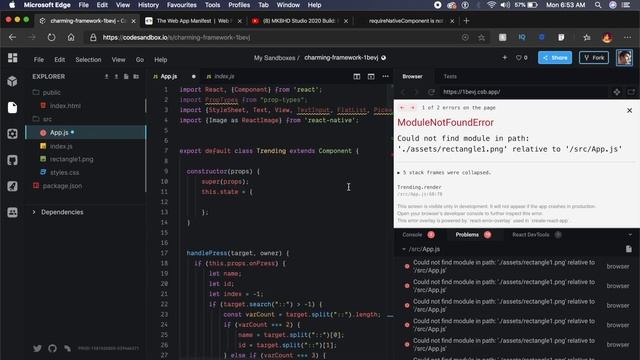The width and height of the screenshot is (640, 360).
Task: Open editor more options ellipsis
Action: tap(385, 76)
